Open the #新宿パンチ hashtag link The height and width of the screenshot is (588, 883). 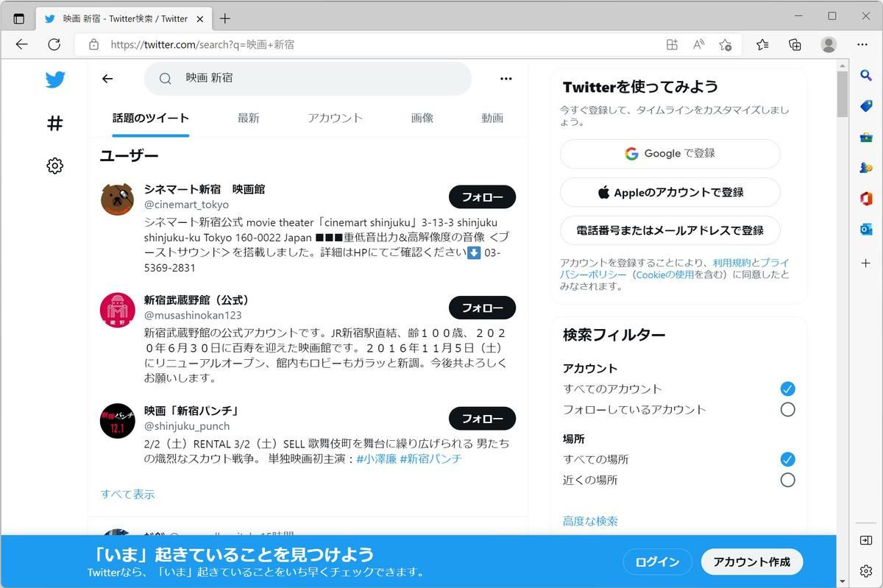(x=430, y=458)
